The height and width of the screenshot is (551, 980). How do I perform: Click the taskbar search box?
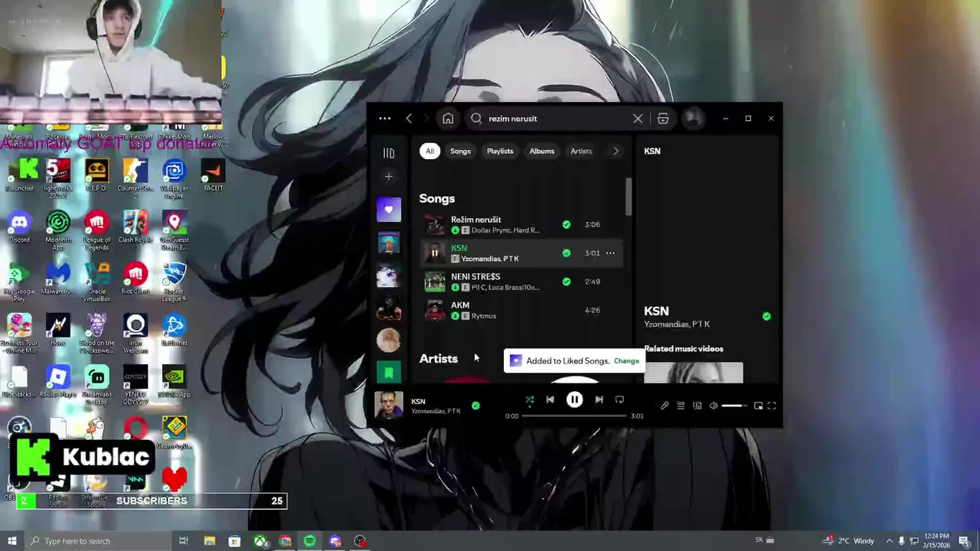click(x=99, y=541)
